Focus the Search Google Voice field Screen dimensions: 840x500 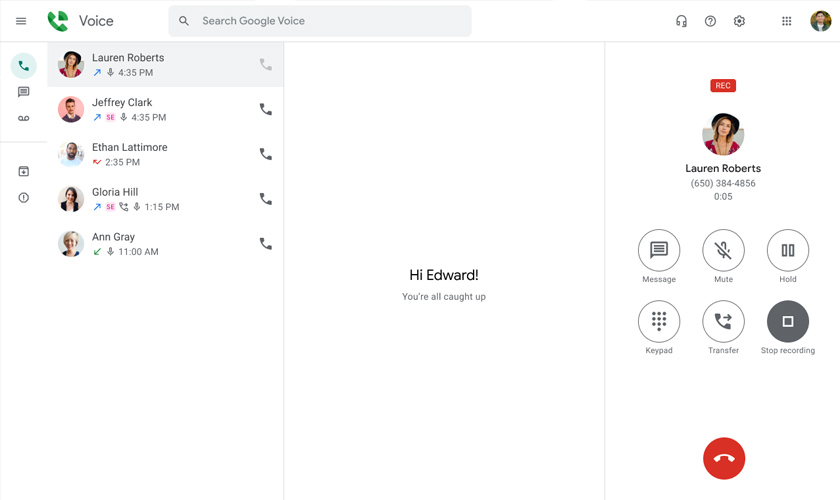coord(320,21)
